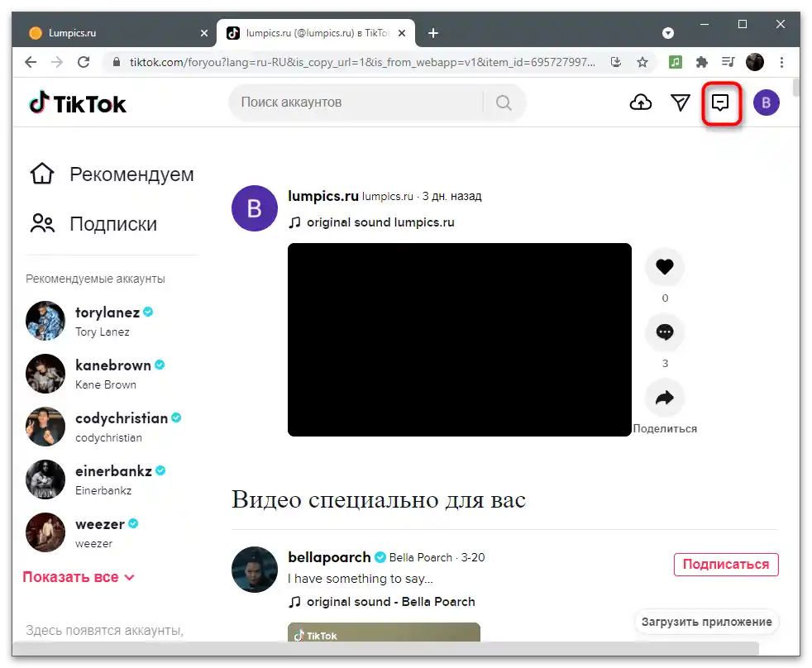
Task: Click the torylanez avatar picture
Action: [45, 321]
